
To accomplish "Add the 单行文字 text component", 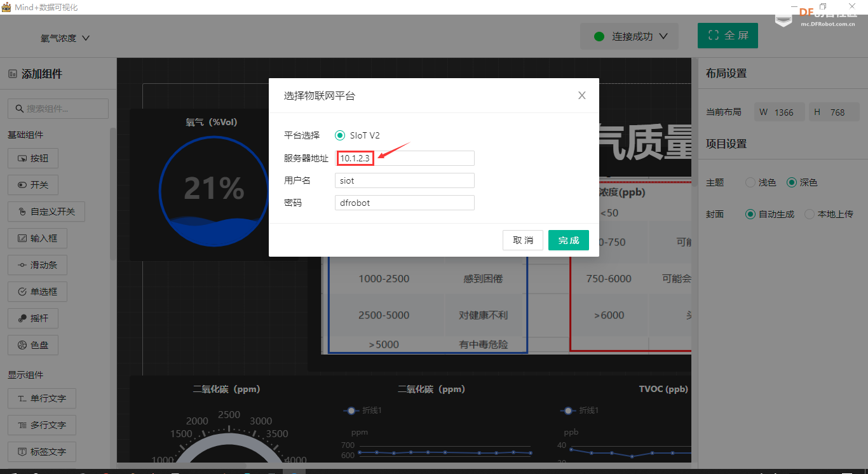I will [x=42, y=398].
